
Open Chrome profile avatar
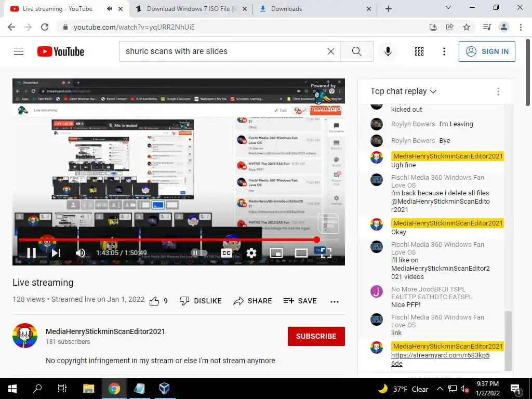pyautogui.click(x=504, y=27)
